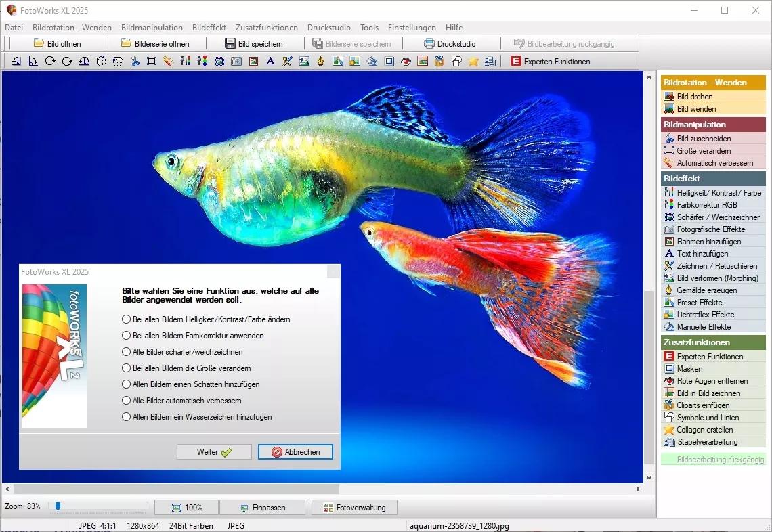This screenshot has width=772, height=532.
Task: Open the Bildeffekt menu
Action: click(x=209, y=28)
